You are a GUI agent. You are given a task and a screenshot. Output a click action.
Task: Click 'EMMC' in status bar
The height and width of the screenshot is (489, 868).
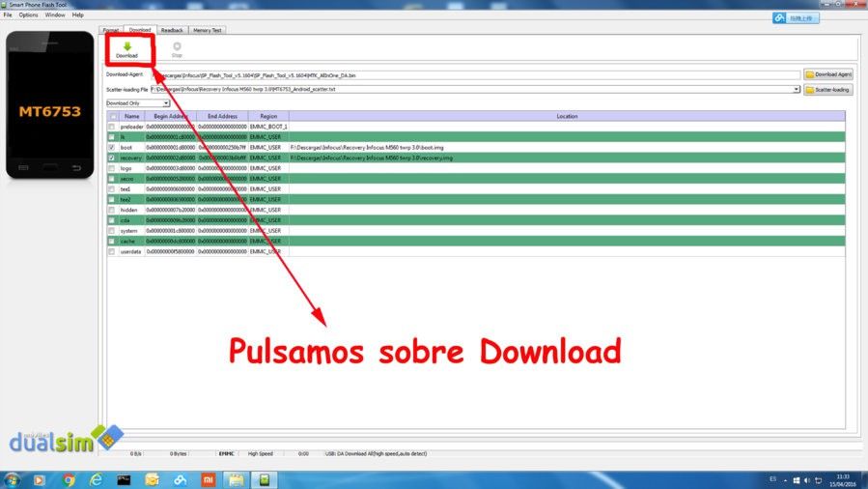coord(226,453)
